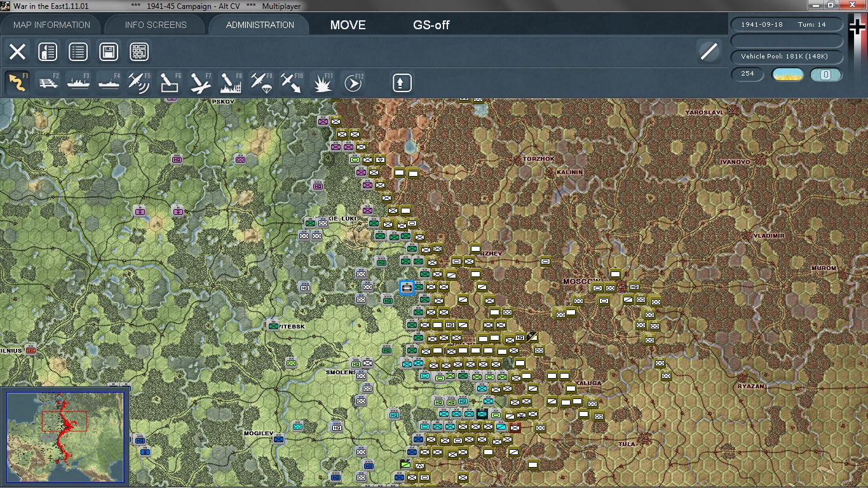Click the VLADIMIR city label on map
This screenshot has width=868, height=488.
(769, 236)
